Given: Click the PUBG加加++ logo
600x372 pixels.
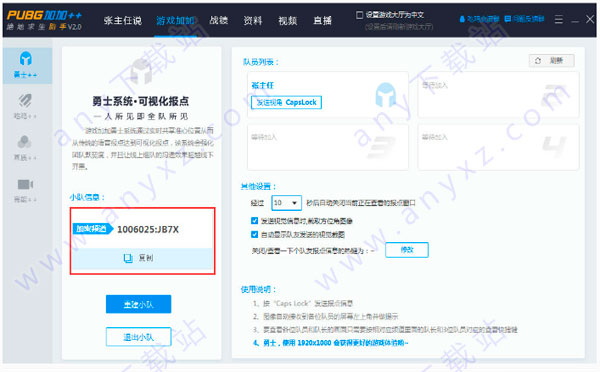Looking at the screenshot, I should (x=44, y=20).
